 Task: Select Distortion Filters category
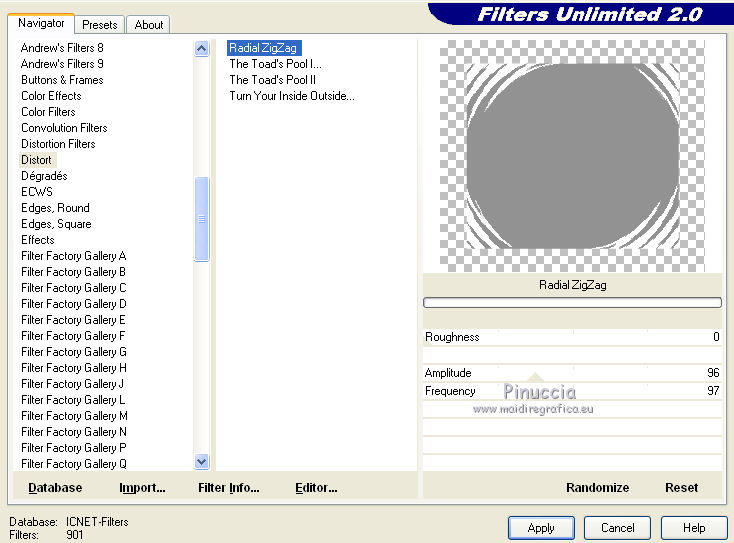tap(58, 143)
